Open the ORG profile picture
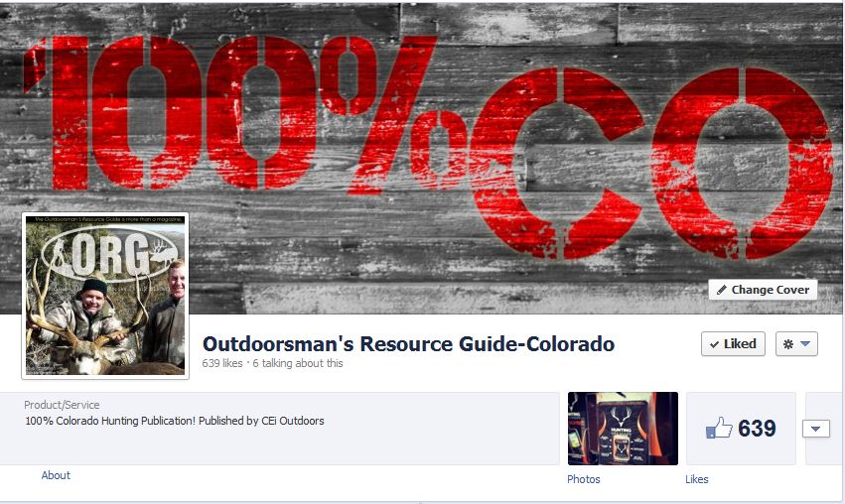The height and width of the screenshot is (504, 845). coord(105,296)
